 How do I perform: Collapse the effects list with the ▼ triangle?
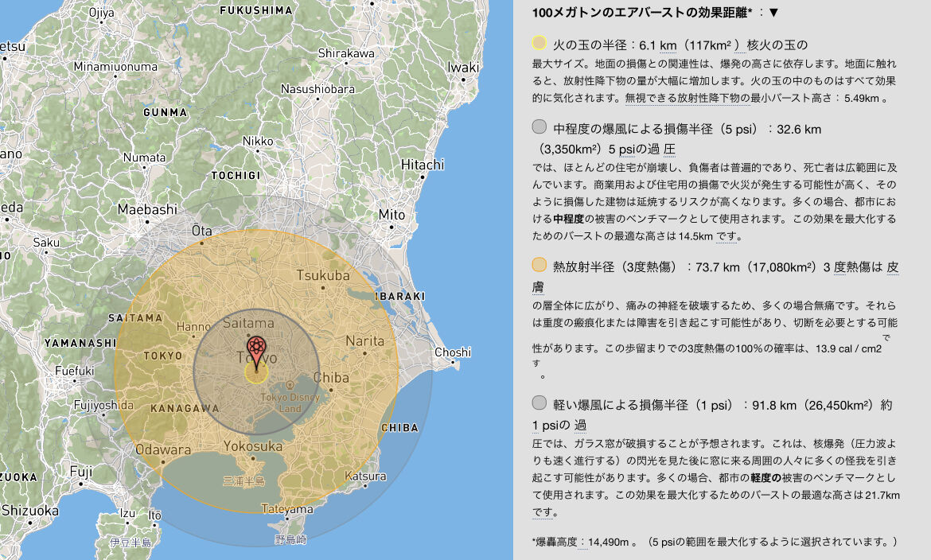click(773, 13)
